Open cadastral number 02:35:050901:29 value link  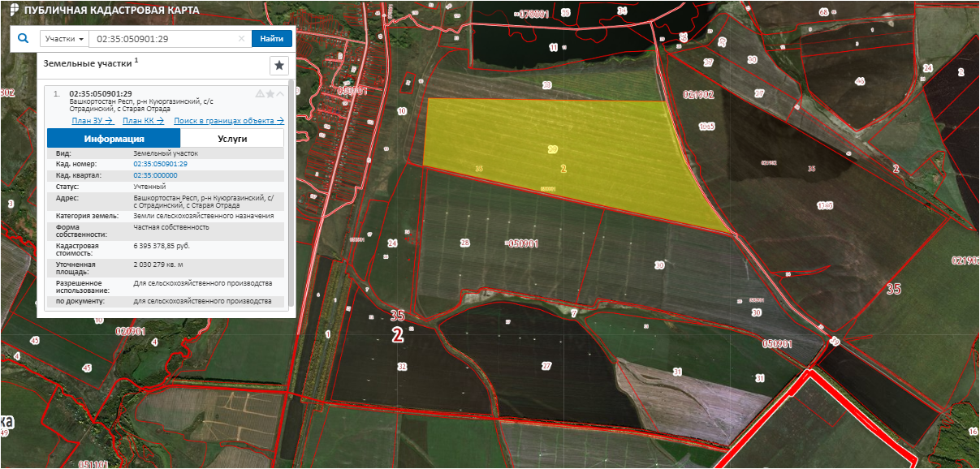point(160,164)
